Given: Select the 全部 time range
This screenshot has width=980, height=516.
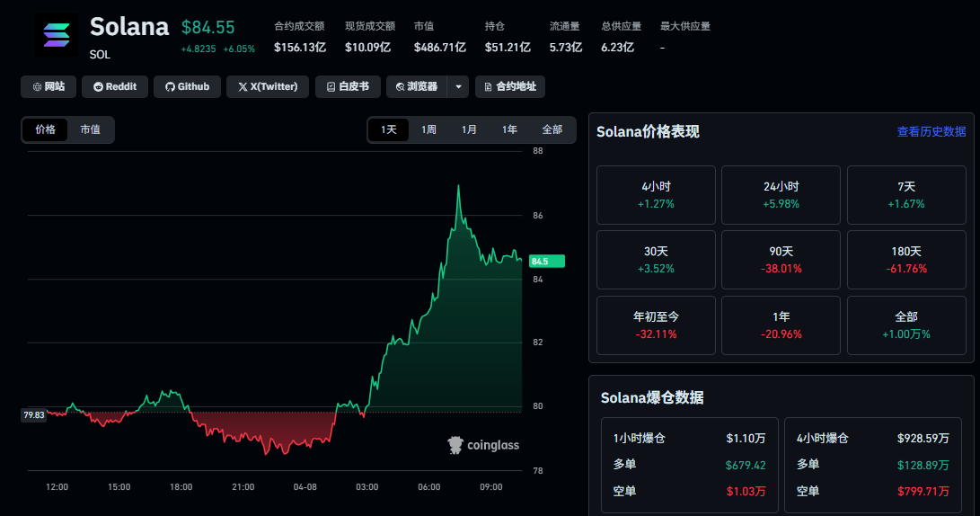Looking at the screenshot, I should tap(552, 129).
